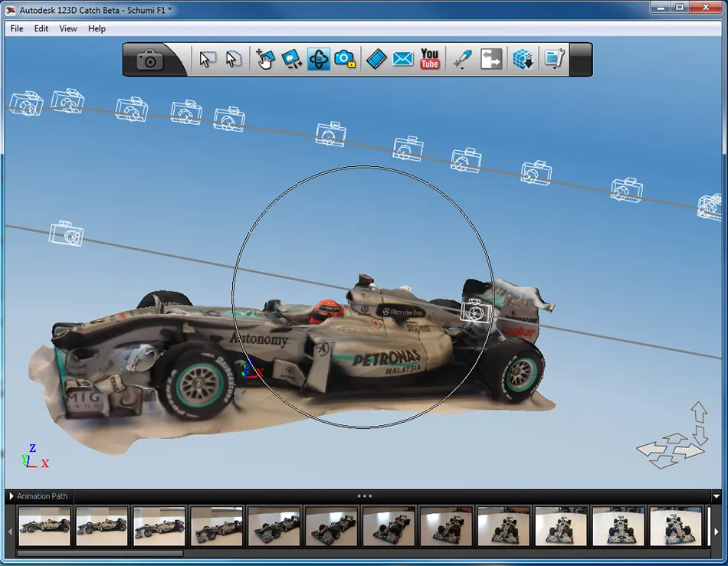Upload animation with the YouTube icon
Viewport: 728px width, 566px height.
click(x=429, y=59)
